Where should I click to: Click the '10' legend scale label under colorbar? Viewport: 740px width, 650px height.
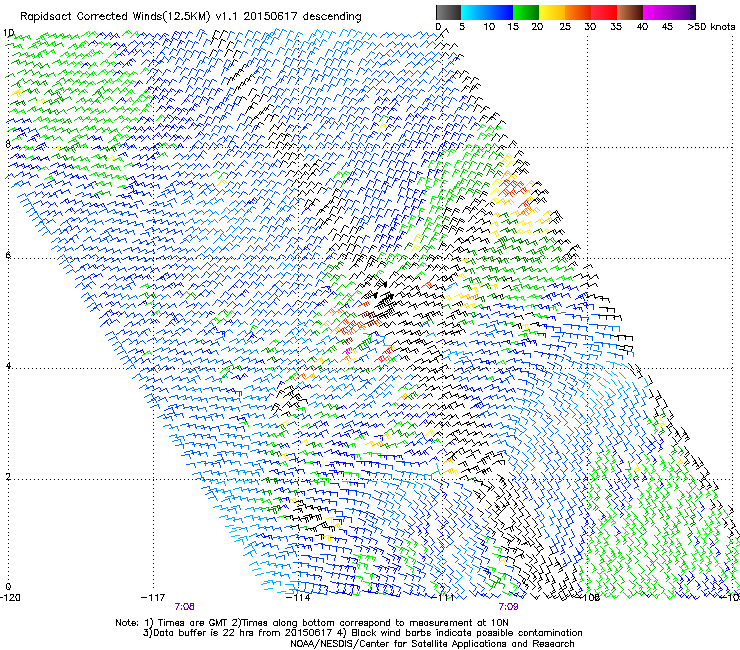[489, 27]
